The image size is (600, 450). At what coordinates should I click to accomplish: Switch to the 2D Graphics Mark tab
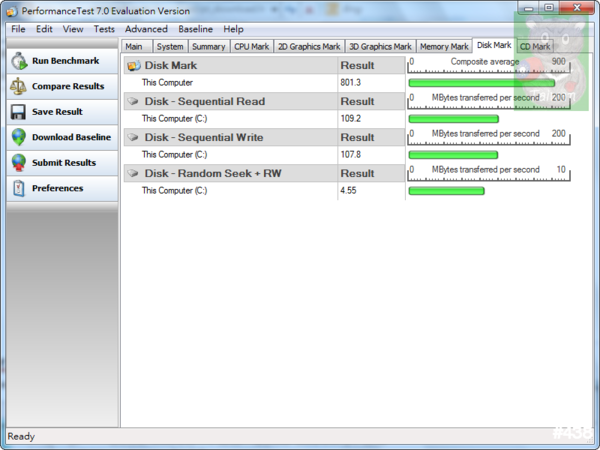click(309, 46)
